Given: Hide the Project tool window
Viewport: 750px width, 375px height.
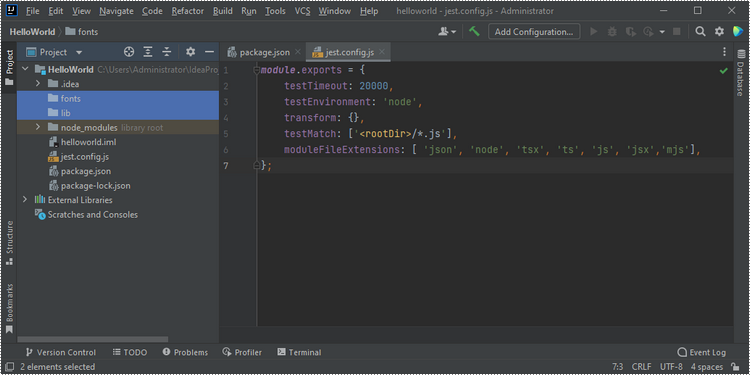Looking at the screenshot, I should pos(209,52).
